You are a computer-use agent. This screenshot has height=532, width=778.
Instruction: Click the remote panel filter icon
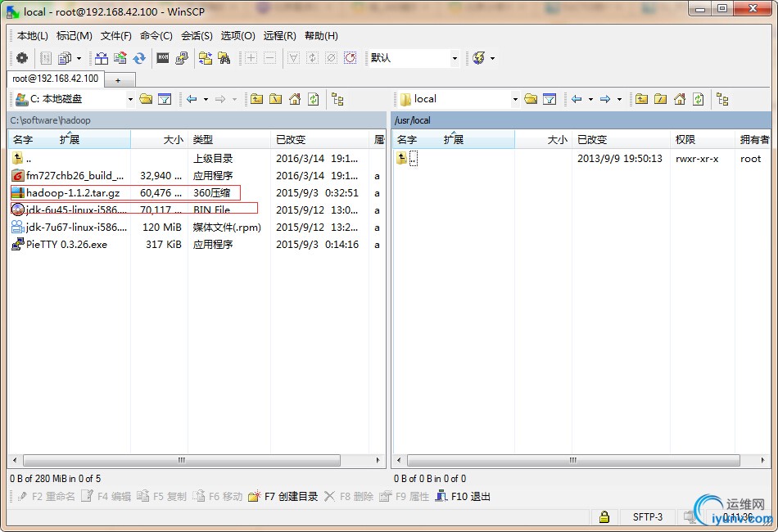[x=550, y=99]
